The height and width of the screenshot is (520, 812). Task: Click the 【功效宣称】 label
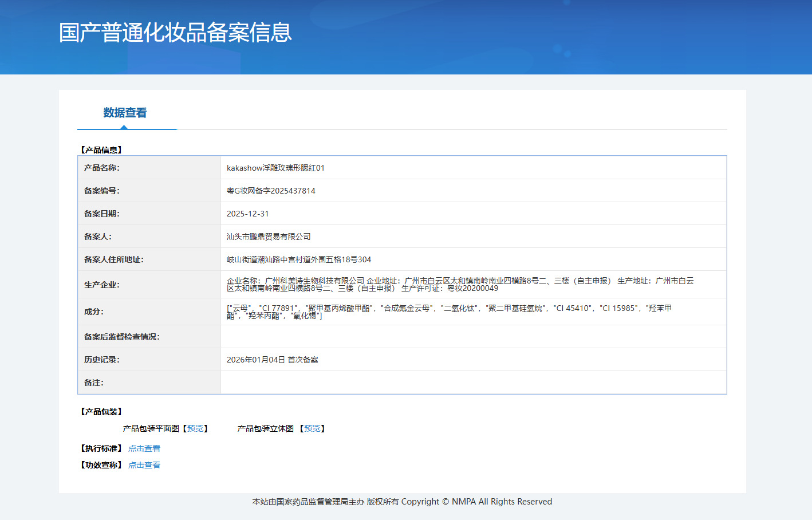coord(101,465)
